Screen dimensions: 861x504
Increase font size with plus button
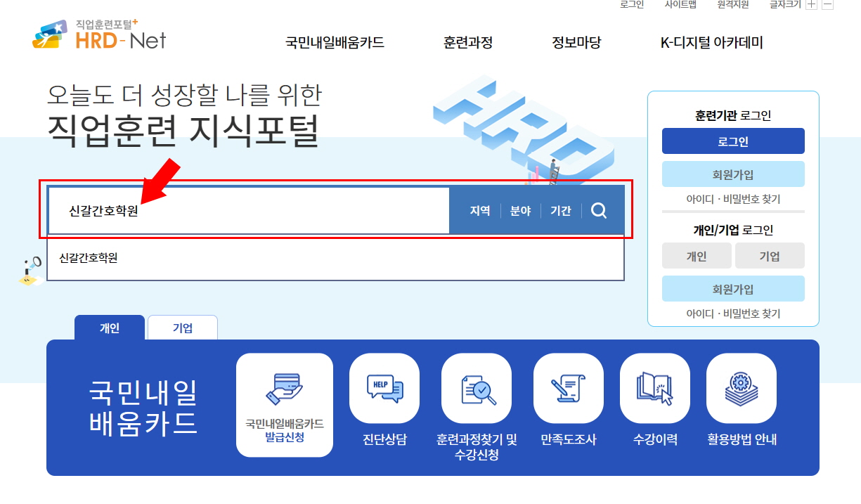pos(811,5)
